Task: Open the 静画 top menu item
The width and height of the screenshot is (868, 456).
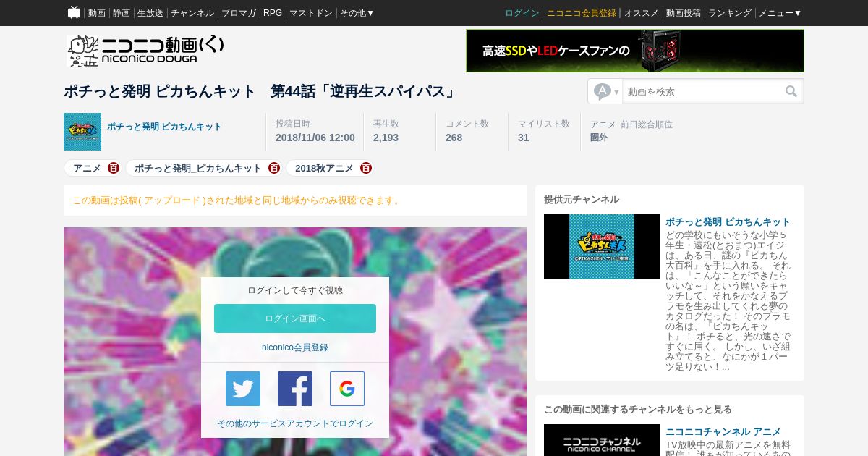Action: pyautogui.click(x=122, y=13)
